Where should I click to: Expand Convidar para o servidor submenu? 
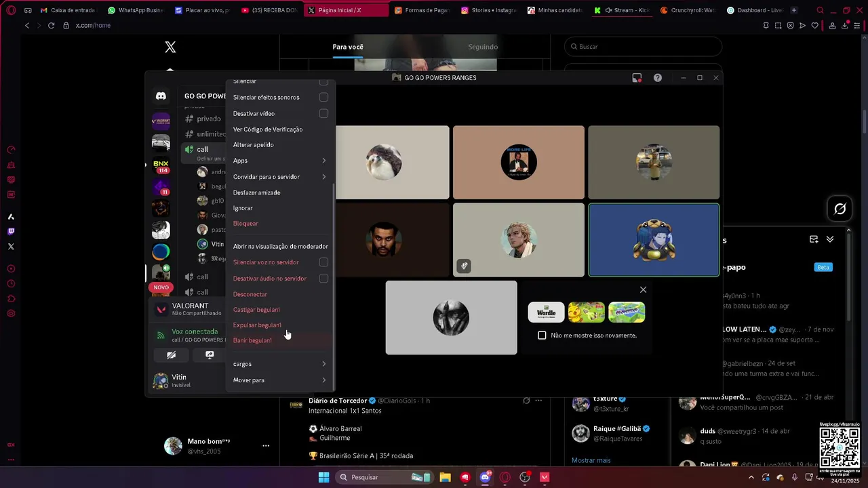click(x=279, y=177)
